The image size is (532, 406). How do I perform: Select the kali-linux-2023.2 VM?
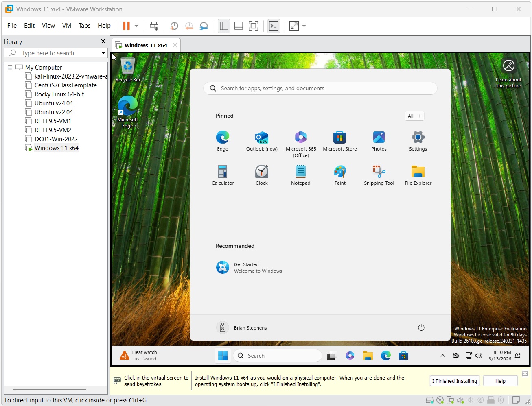click(66, 76)
